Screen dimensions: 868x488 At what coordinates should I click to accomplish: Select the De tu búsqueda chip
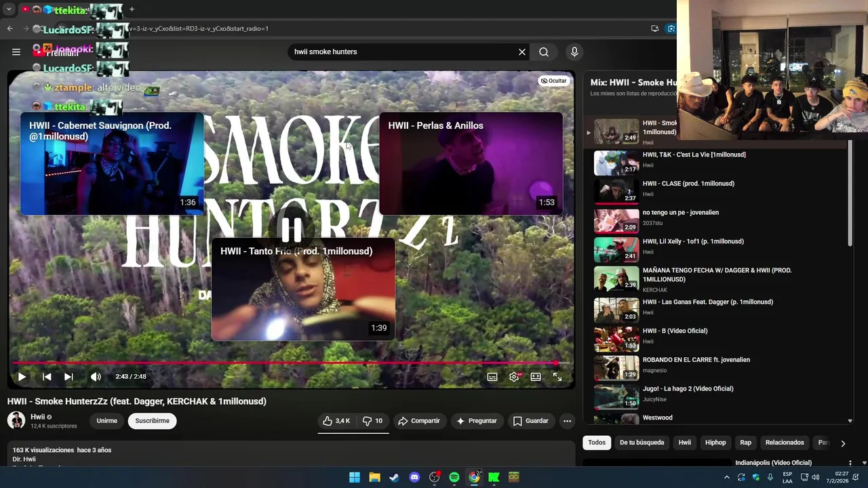642,443
